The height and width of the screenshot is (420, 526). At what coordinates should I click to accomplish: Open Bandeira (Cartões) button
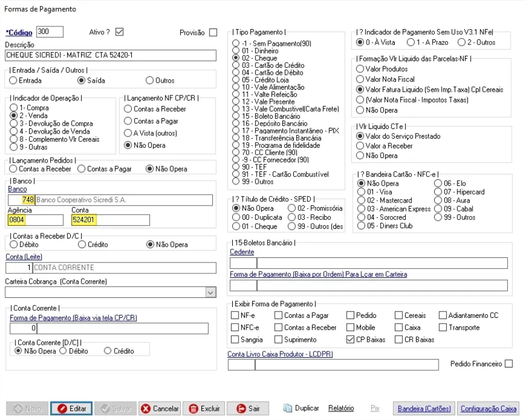[424, 408]
